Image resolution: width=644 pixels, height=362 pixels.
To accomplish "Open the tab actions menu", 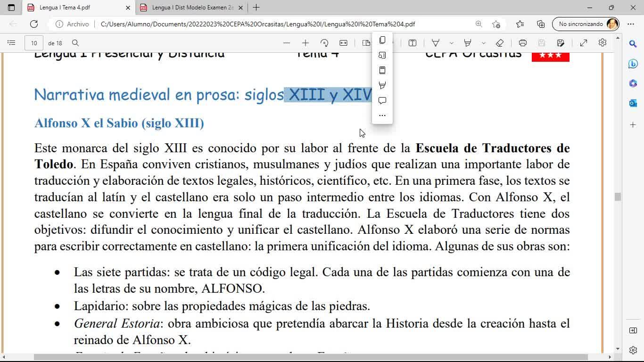I will pyautogui.click(x=11, y=8).
